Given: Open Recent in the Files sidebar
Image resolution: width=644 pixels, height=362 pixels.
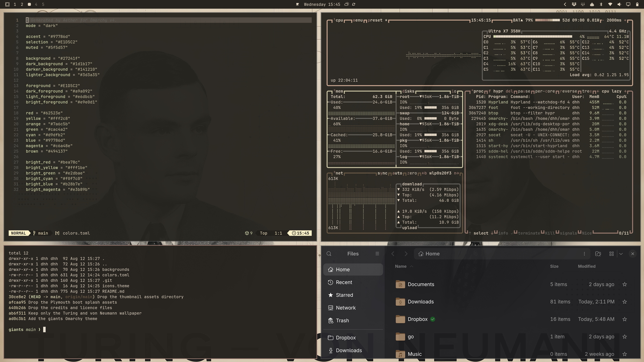Looking at the screenshot, I should coord(353,282).
